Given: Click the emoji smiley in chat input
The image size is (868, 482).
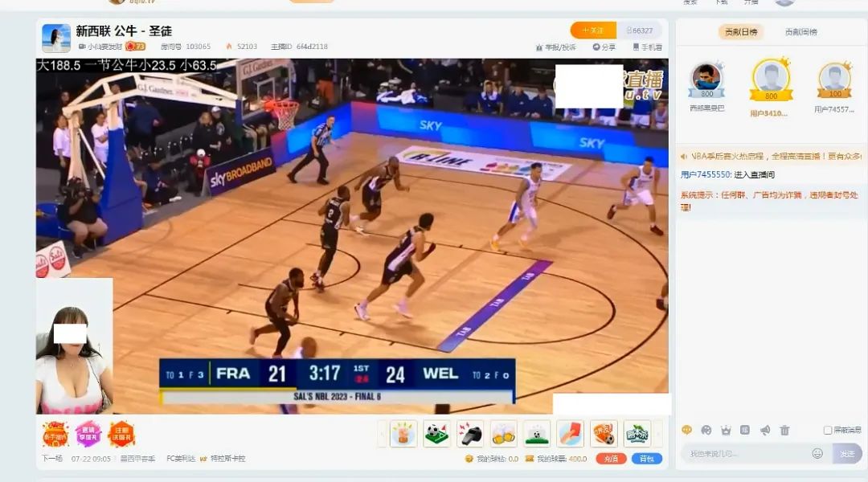Looking at the screenshot, I should pos(817,453).
